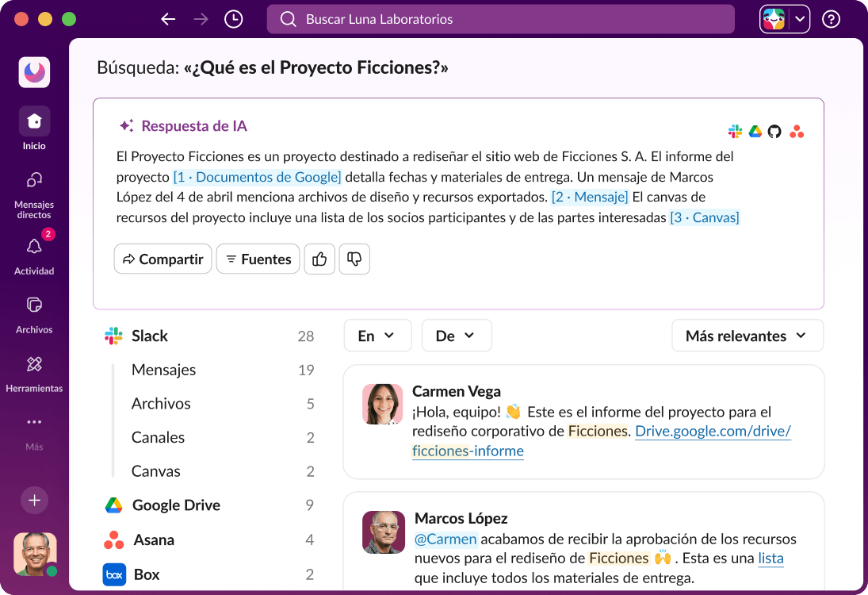Open search history via the clock icon
Viewport: 868px width, 595px height.
[x=233, y=18]
